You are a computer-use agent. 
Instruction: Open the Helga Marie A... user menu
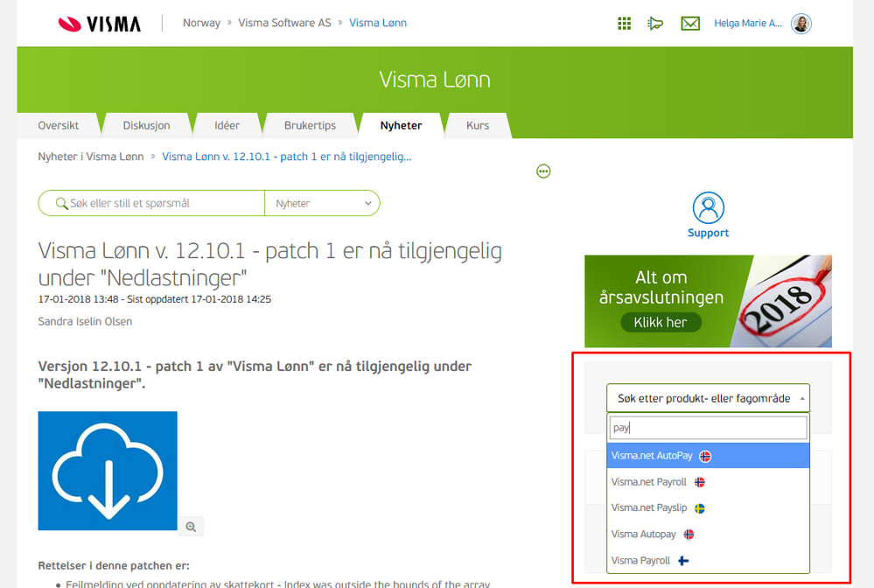tap(747, 24)
